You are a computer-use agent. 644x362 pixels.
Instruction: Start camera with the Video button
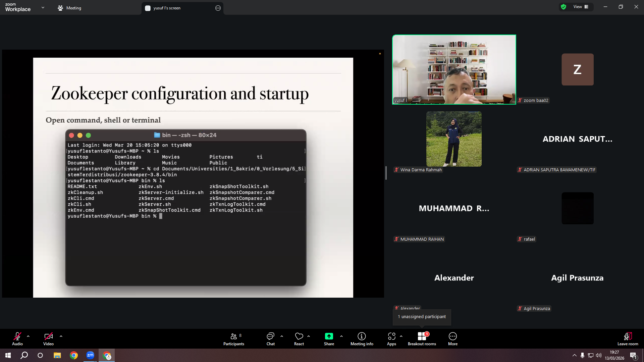tap(48, 339)
